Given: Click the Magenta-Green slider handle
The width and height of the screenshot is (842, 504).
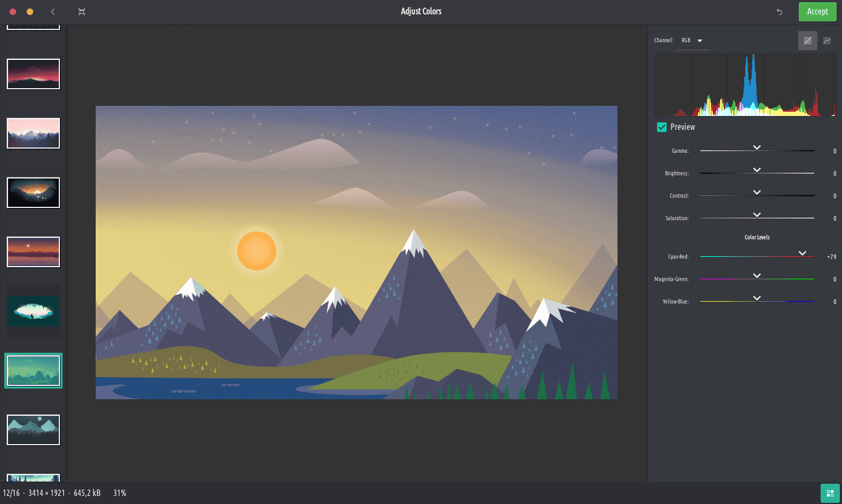Looking at the screenshot, I should pos(757,276).
